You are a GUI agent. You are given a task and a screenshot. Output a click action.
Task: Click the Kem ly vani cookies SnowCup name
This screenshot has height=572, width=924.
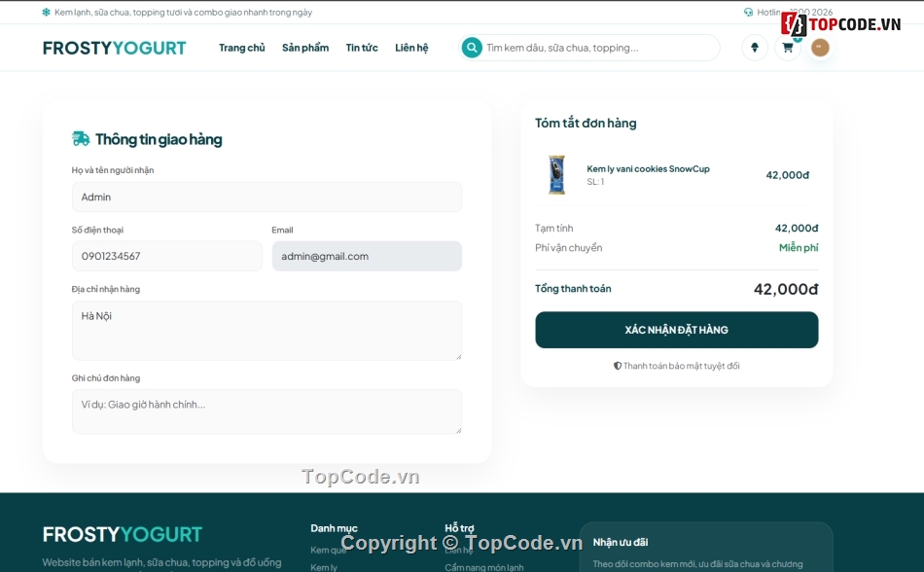(648, 169)
